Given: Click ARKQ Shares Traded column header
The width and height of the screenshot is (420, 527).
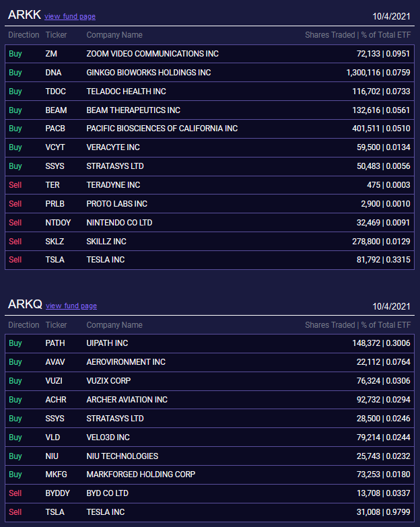Looking at the screenshot, I should click(x=358, y=324).
